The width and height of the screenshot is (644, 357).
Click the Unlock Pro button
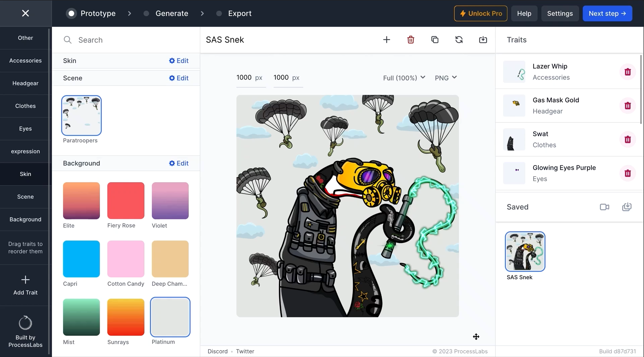click(x=480, y=13)
